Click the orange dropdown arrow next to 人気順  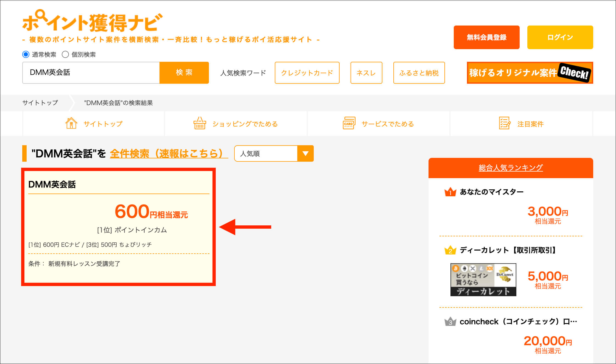click(x=305, y=153)
